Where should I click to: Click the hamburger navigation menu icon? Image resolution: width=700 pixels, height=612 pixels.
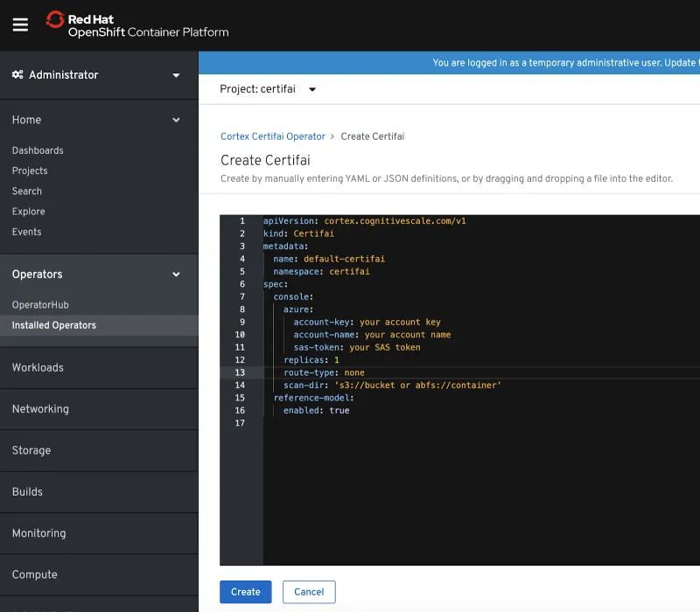tap(20, 24)
